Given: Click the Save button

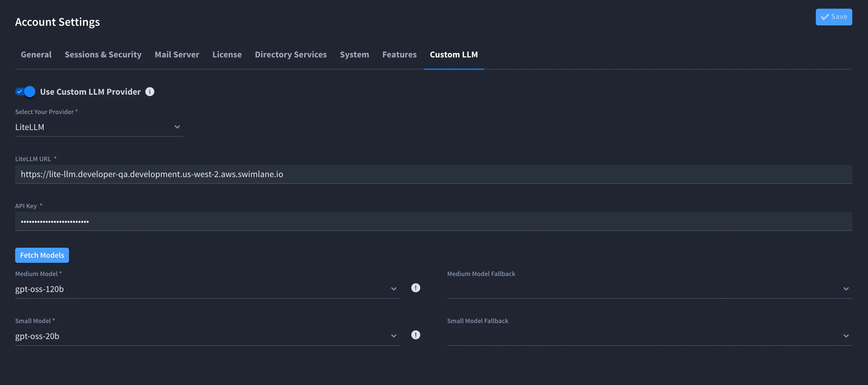Looking at the screenshot, I should click(833, 17).
